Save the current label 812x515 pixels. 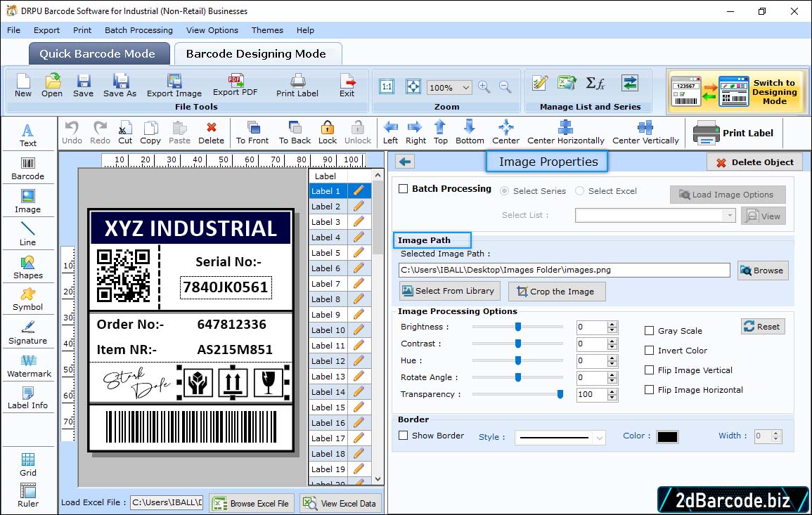[83, 86]
